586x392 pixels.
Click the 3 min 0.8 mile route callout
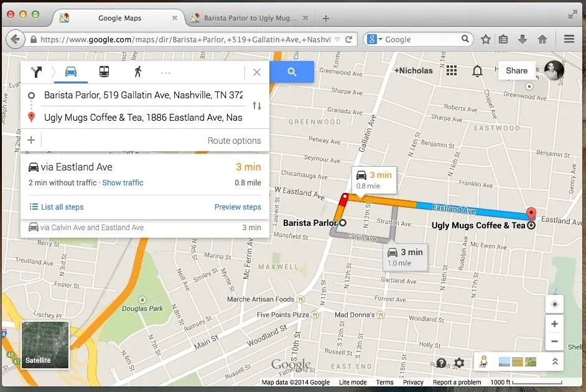[374, 180]
